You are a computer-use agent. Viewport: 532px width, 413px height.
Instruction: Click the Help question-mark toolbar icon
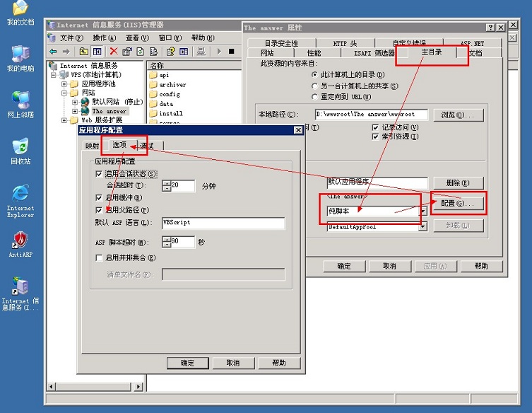tap(170, 52)
